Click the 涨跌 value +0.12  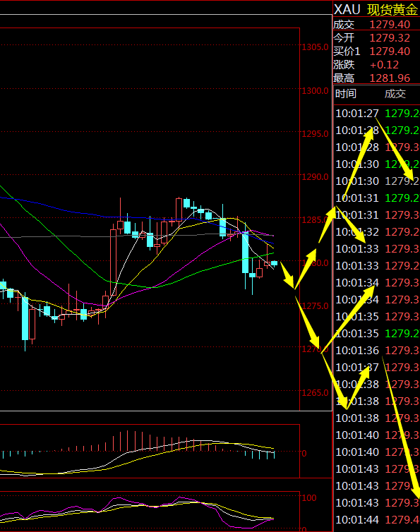pos(384,64)
